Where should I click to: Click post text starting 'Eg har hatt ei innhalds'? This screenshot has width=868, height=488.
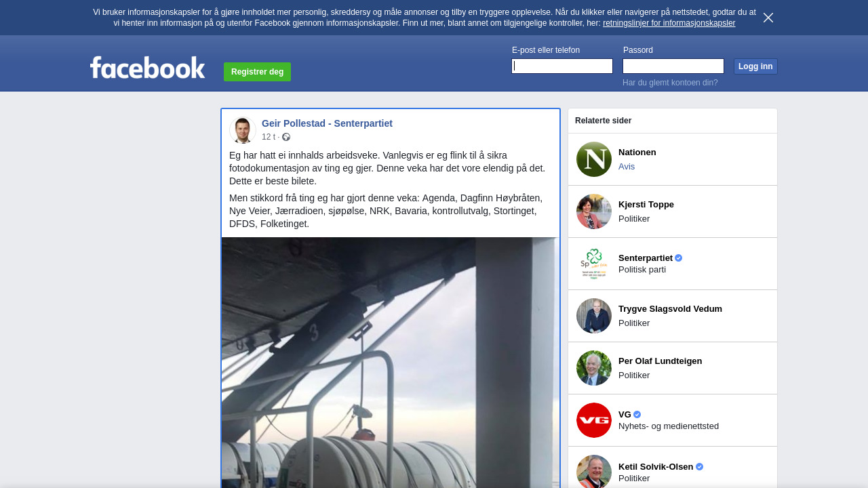387,168
